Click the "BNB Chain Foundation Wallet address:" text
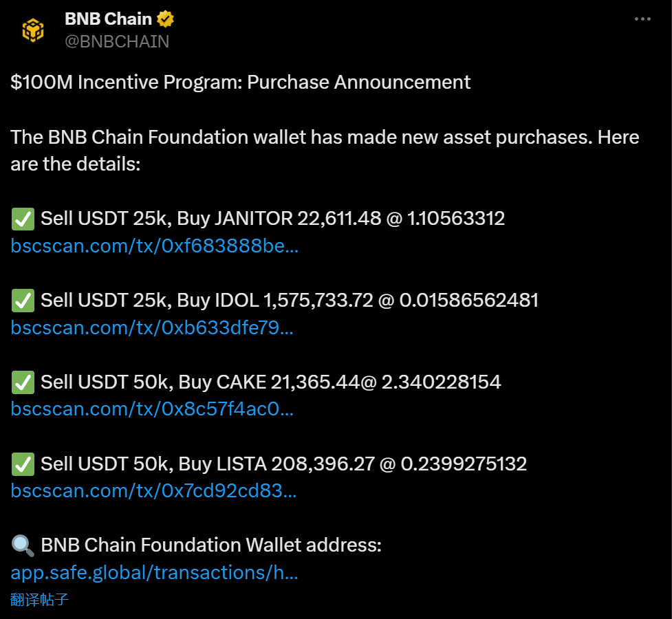672x619 pixels. pyautogui.click(x=210, y=545)
